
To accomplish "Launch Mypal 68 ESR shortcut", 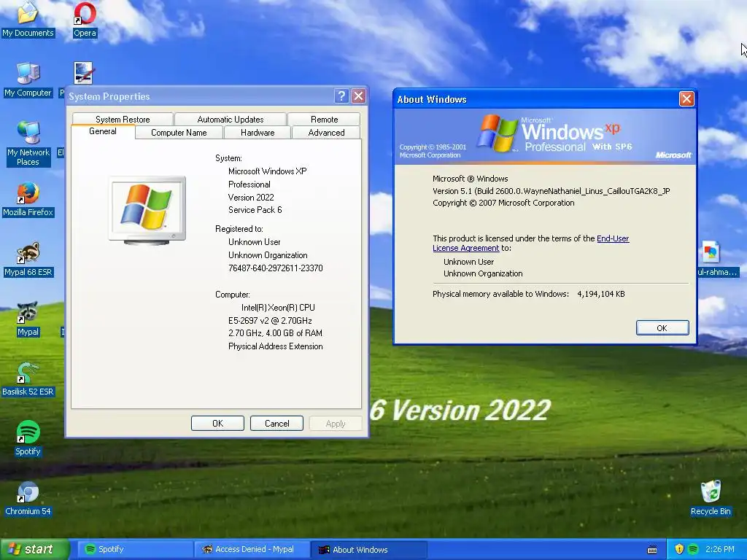I will tap(28, 260).
